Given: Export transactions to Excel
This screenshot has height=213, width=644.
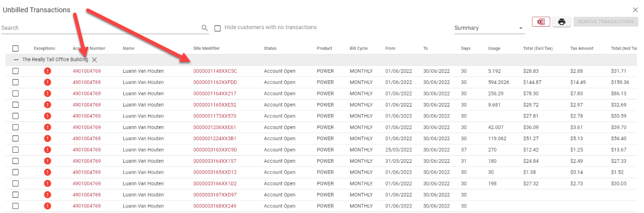Looking at the screenshot, I should [541, 22].
